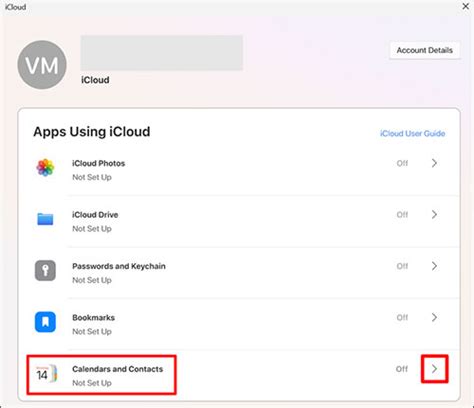Screen dimensions: 474x408
Task: Click the iCloud label under the account name
Action: (95, 80)
